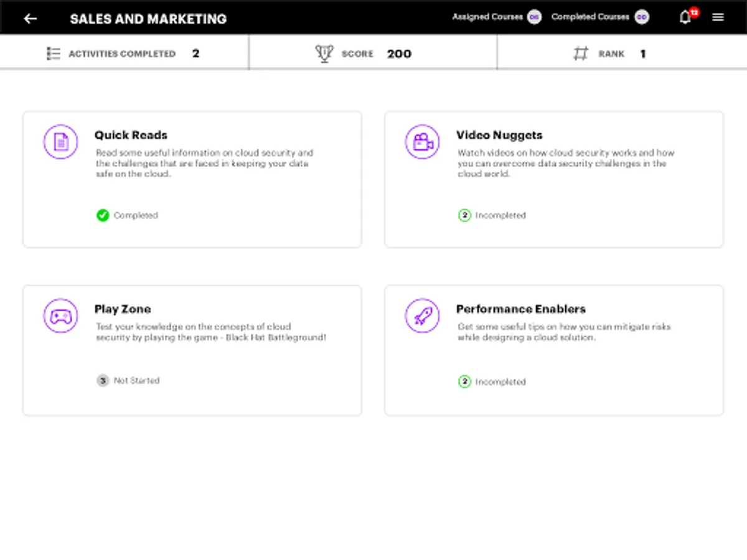This screenshot has height=560, width=747.
Task: Click the Play Zone gamepad icon
Action: point(60,316)
